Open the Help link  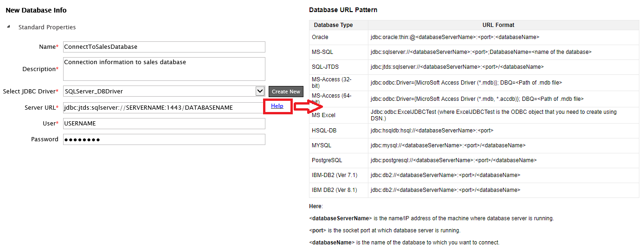click(277, 106)
